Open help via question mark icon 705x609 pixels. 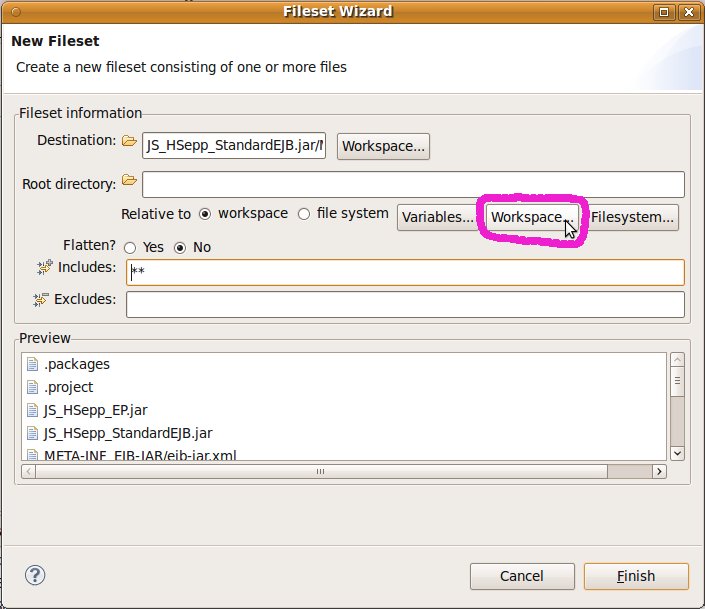pyautogui.click(x=35, y=575)
